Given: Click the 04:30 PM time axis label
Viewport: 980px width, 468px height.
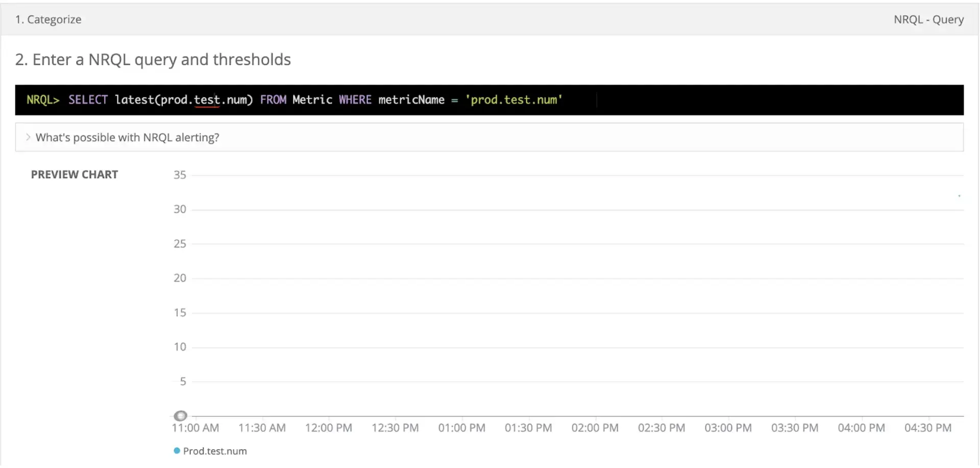Looking at the screenshot, I should coord(927,428).
